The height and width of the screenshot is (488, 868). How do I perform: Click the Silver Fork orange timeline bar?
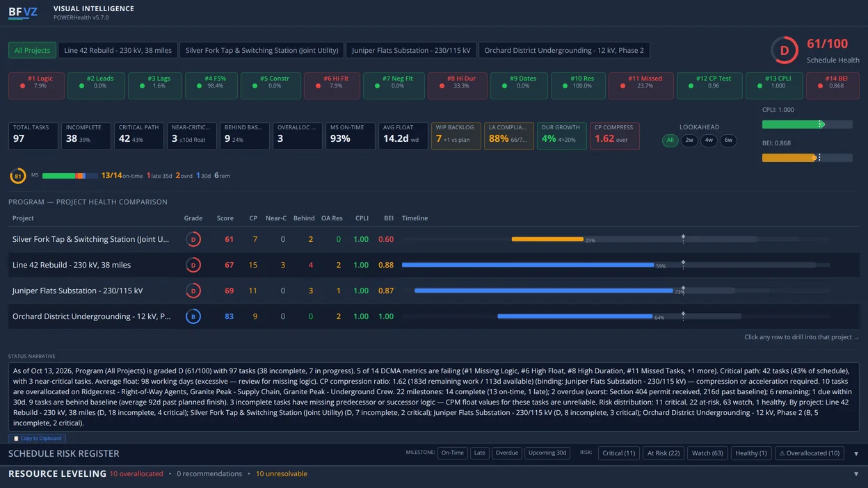(x=547, y=239)
